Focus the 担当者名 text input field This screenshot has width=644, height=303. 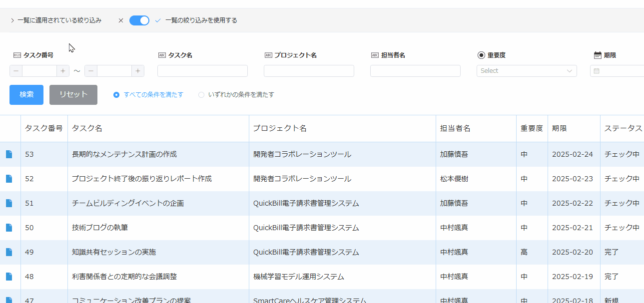pos(415,71)
